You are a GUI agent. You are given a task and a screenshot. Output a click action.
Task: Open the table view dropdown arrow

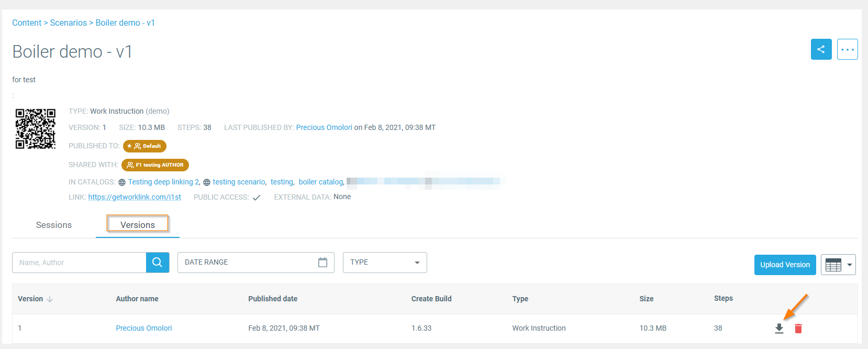(x=849, y=265)
